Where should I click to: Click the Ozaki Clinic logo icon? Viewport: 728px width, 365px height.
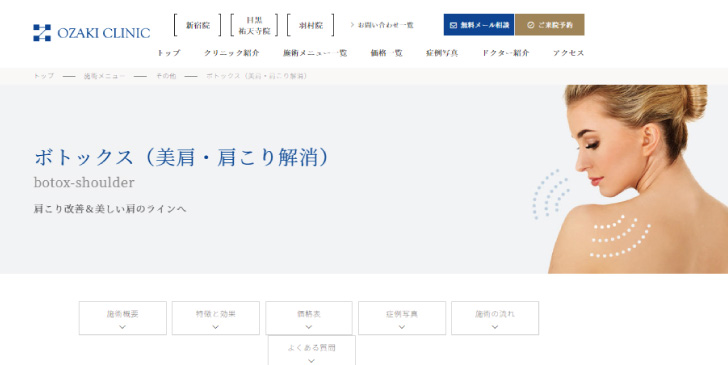coord(42,33)
